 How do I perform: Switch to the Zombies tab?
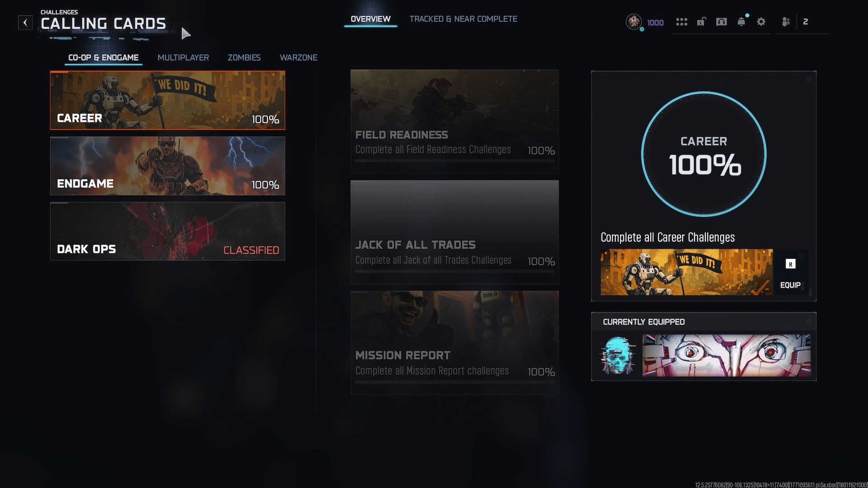[x=244, y=57]
